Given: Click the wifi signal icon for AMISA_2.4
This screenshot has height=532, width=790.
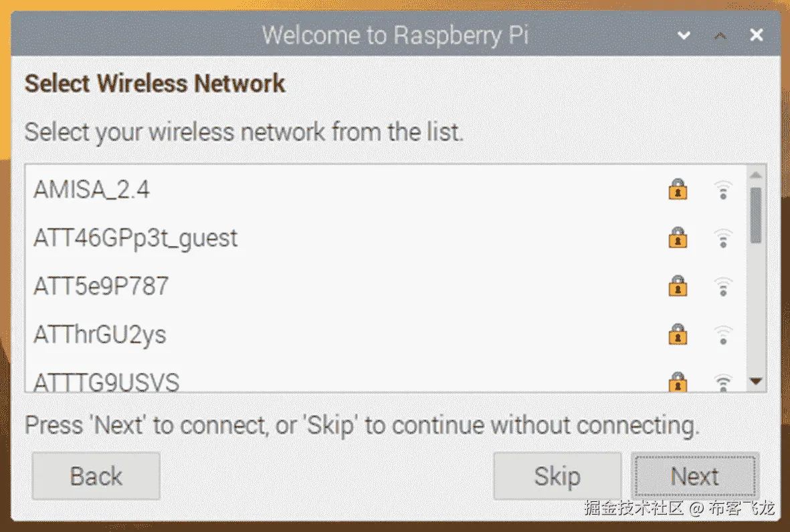Looking at the screenshot, I should [722, 190].
